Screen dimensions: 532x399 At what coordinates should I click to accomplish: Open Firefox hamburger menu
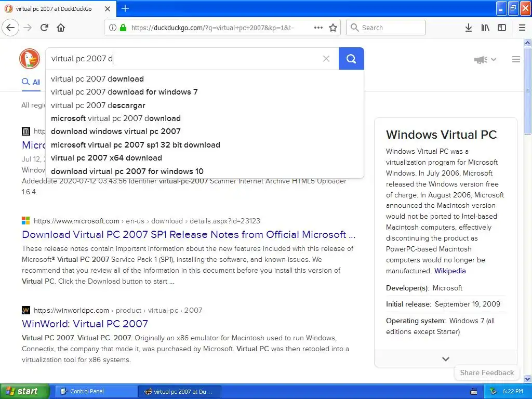[522, 28]
